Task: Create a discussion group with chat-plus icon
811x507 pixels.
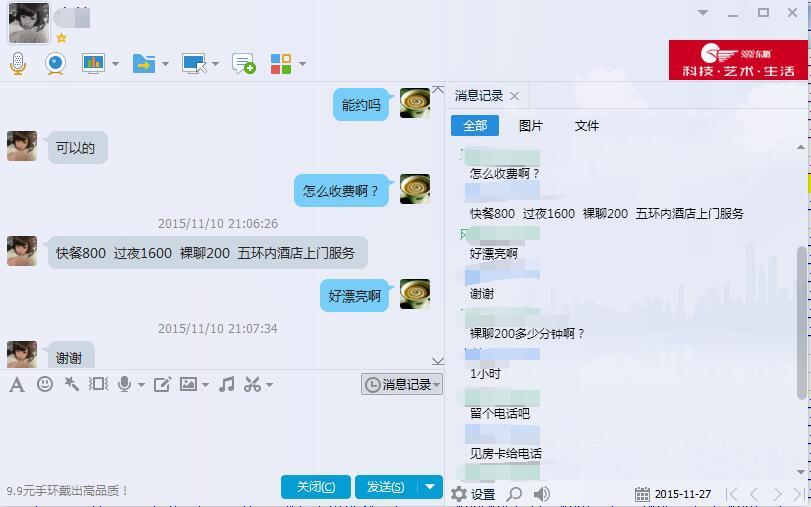Action: 244,64
